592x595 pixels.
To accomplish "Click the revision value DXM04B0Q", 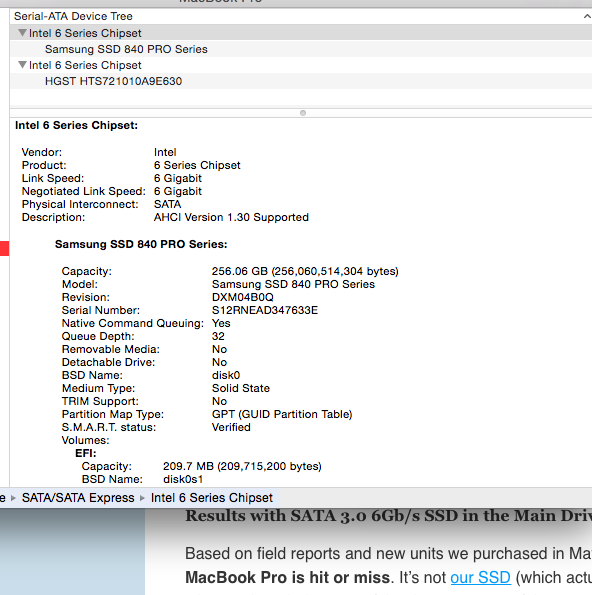I will pyautogui.click(x=242, y=297).
